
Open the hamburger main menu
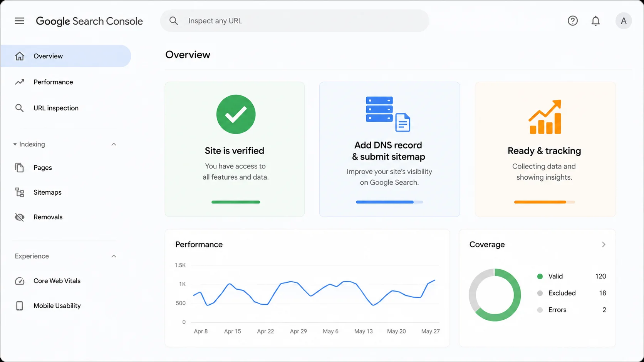coord(19,21)
